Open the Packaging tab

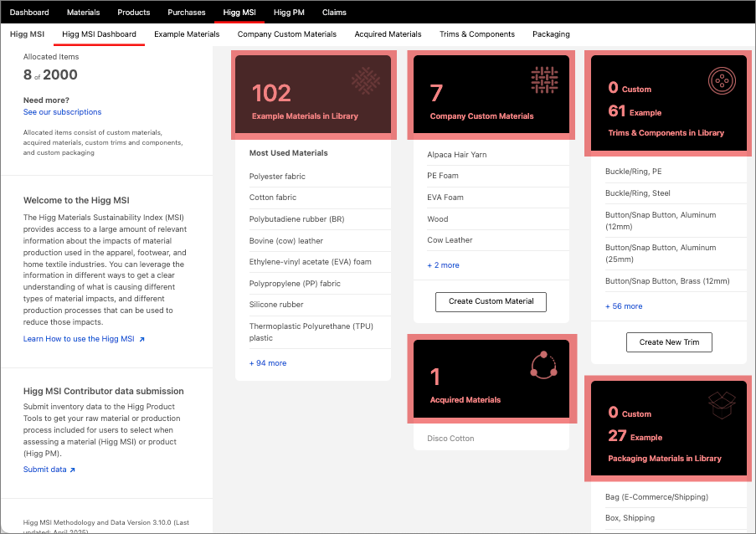(551, 34)
